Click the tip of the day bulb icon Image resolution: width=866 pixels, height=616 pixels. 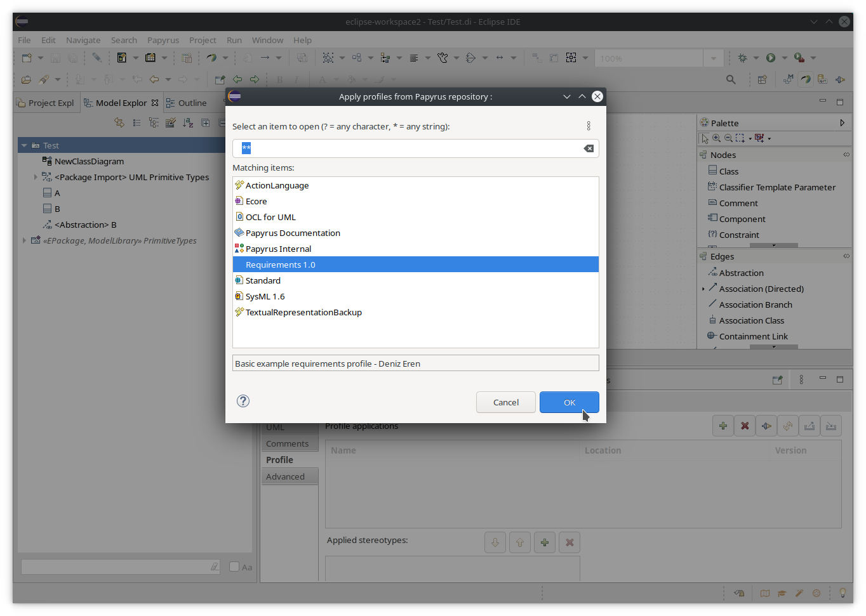(843, 593)
